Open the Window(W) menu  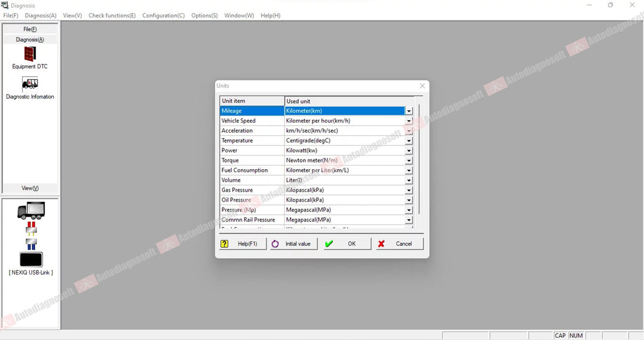239,15
